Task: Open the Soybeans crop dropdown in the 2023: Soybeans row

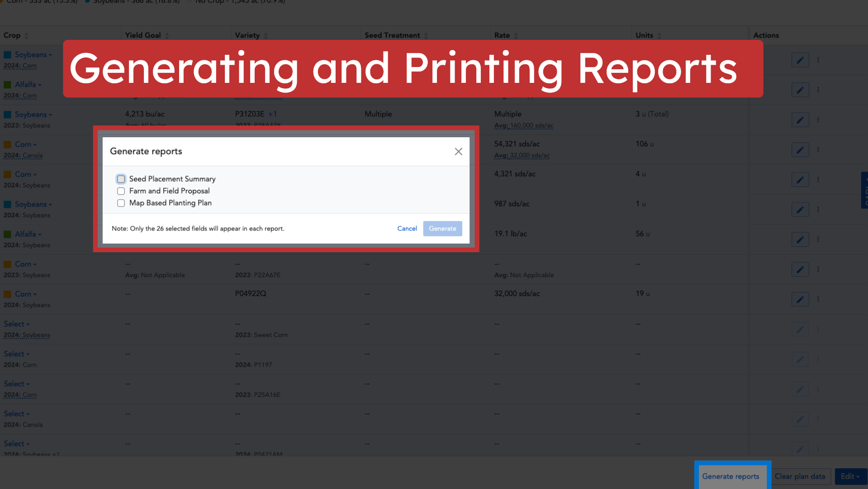Action: tap(33, 115)
